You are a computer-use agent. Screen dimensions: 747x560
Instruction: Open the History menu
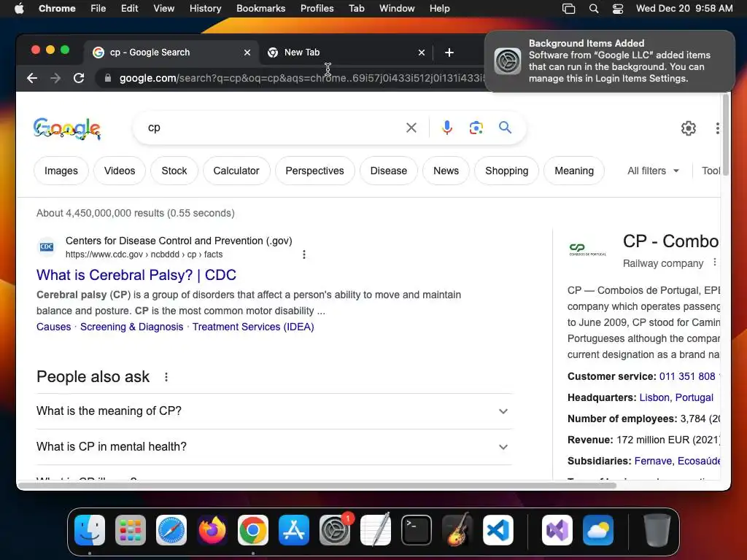[205, 9]
